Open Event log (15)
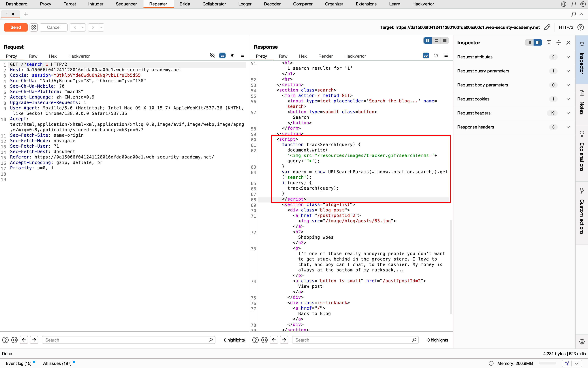Image resolution: width=588 pixels, height=368 pixels. (19, 363)
